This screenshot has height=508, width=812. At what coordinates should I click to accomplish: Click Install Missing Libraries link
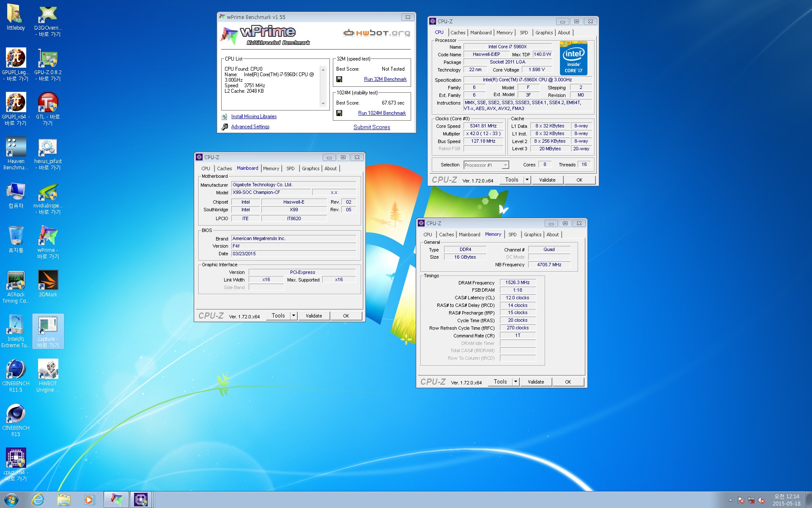click(254, 116)
